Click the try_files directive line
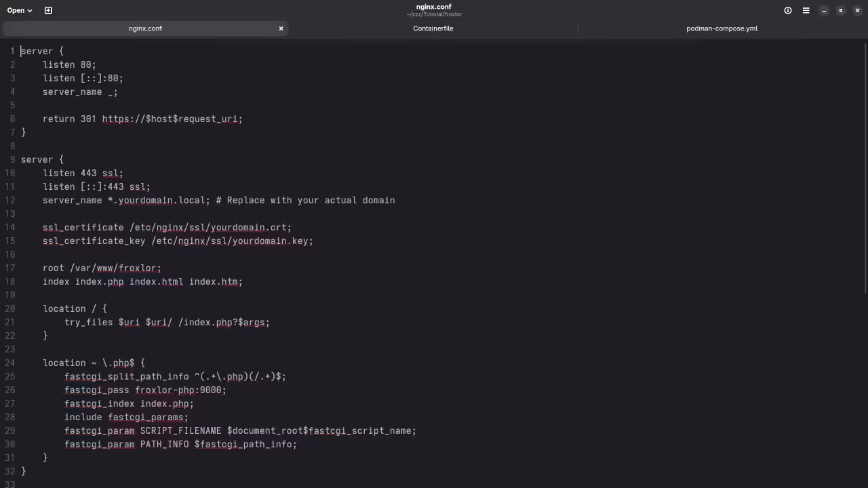868x488 pixels. [167, 323]
